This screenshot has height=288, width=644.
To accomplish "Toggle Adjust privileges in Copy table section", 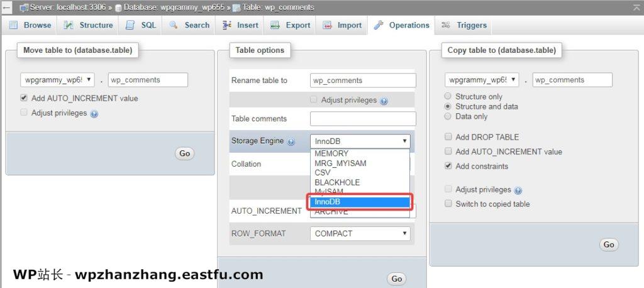I will pos(448,189).
